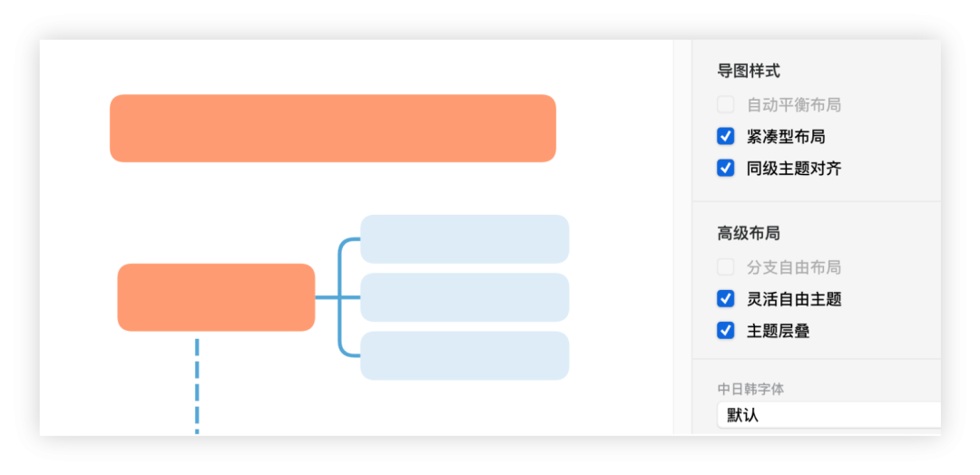Image resolution: width=980 pixels, height=475 pixels.
Task: Toggle the 自动平衡布局 checkbox
Action: click(x=725, y=104)
